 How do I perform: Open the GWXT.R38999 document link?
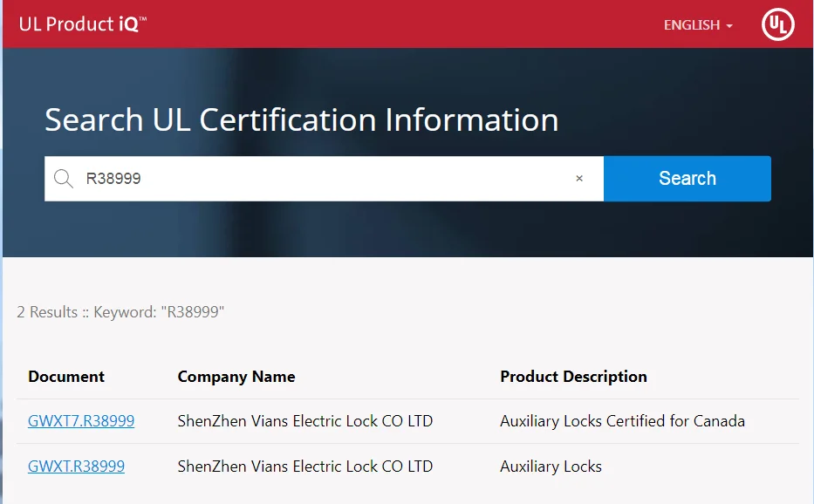coord(76,467)
